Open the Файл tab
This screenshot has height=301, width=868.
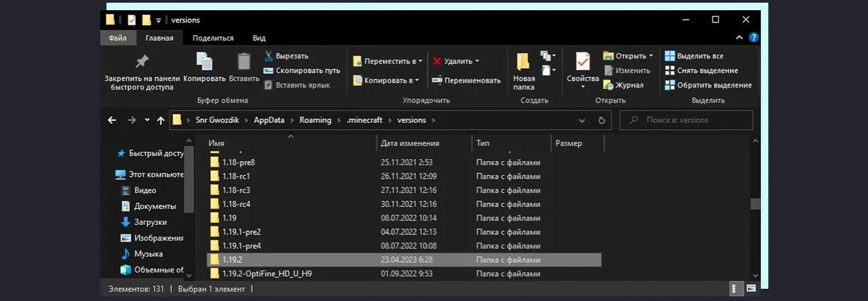coord(118,38)
